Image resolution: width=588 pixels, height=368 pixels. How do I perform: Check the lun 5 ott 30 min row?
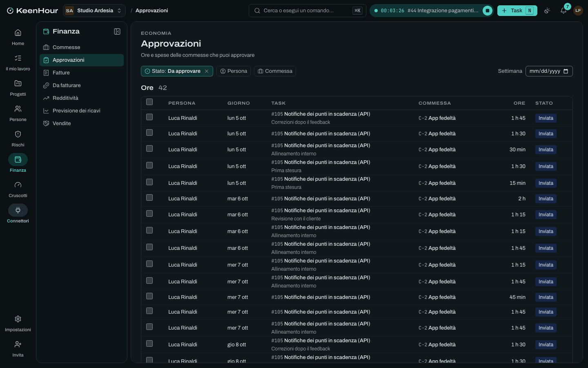pos(149,148)
